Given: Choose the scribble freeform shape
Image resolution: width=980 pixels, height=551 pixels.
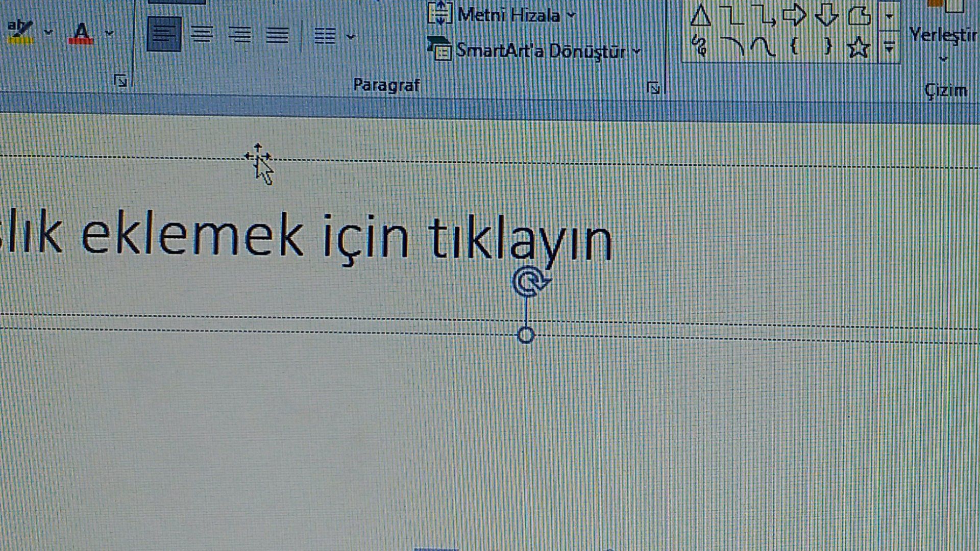Looking at the screenshot, I should coord(700,46).
